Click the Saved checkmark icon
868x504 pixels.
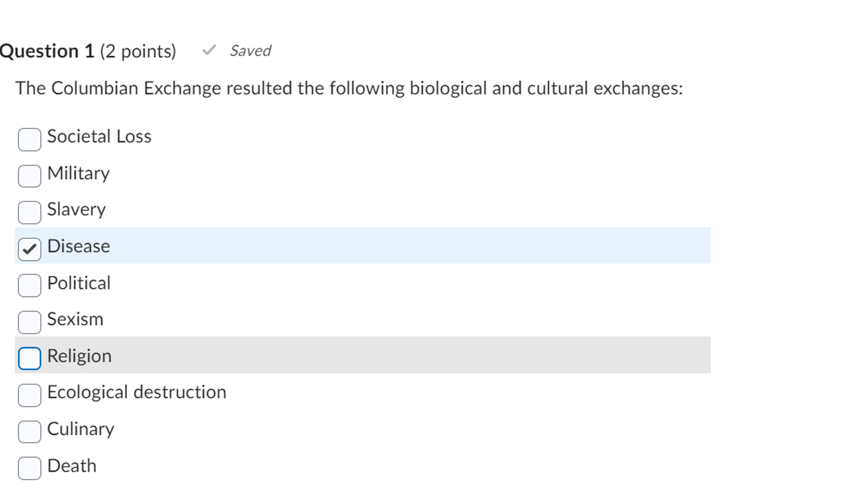(209, 50)
